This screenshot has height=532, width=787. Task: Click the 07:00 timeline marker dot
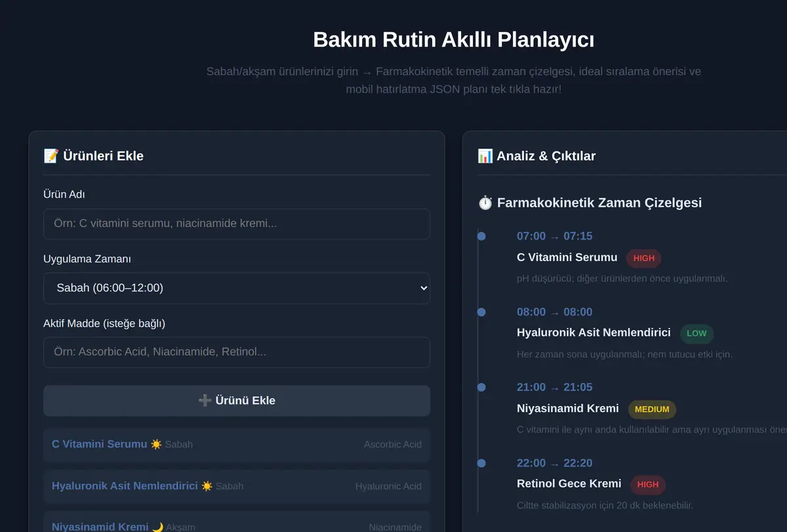(481, 236)
